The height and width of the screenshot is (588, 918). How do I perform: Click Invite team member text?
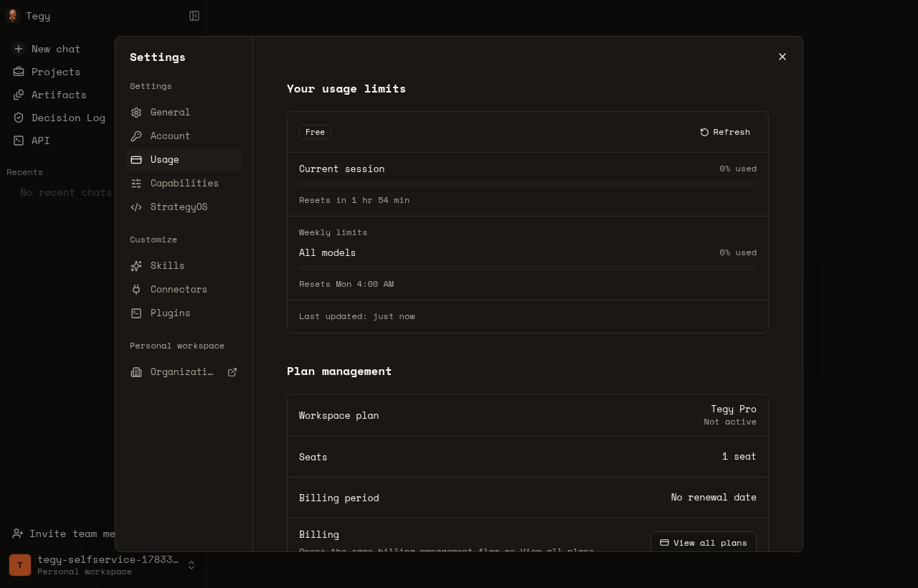[x=72, y=534]
